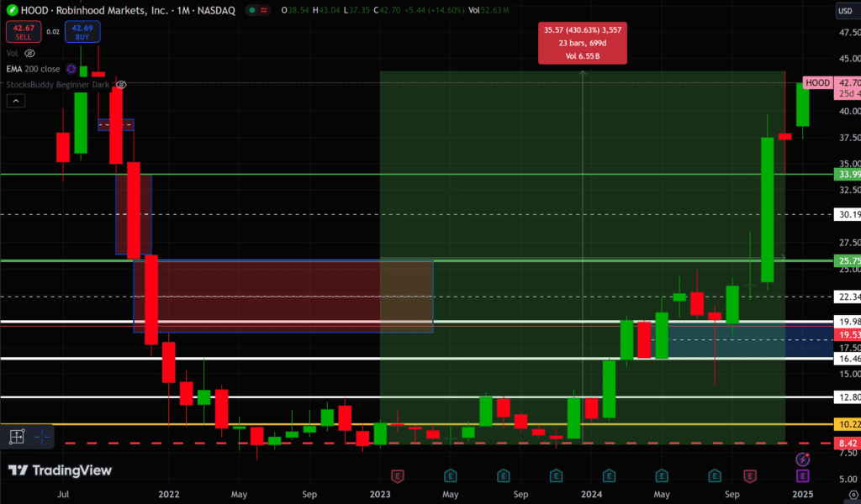The height and width of the screenshot is (504, 861).
Task: Click the 2025 label on time axis
Action: click(803, 494)
